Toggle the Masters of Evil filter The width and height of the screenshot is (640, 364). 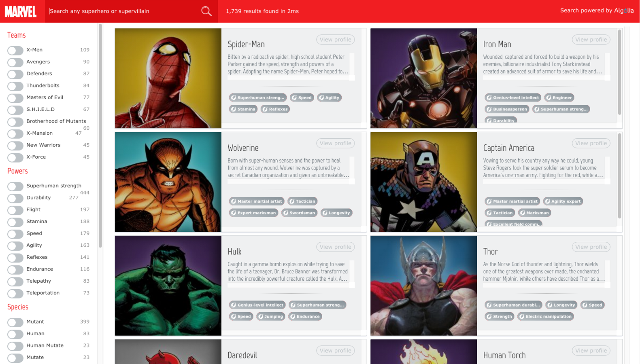(x=15, y=98)
